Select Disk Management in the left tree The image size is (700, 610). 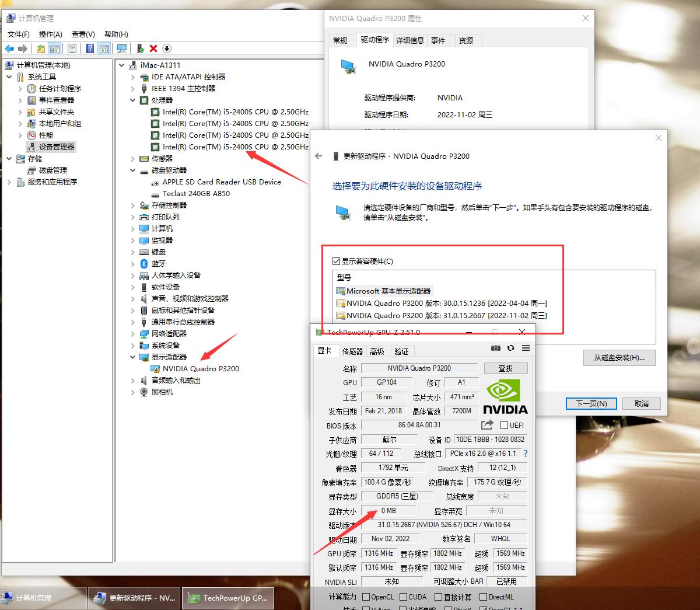(53, 170)
